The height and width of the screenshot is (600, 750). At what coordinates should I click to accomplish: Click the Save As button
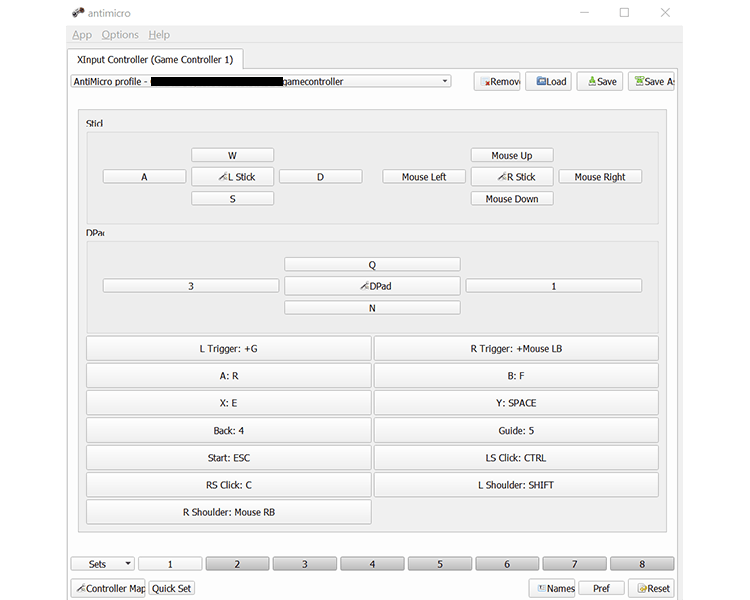(651, 81)
